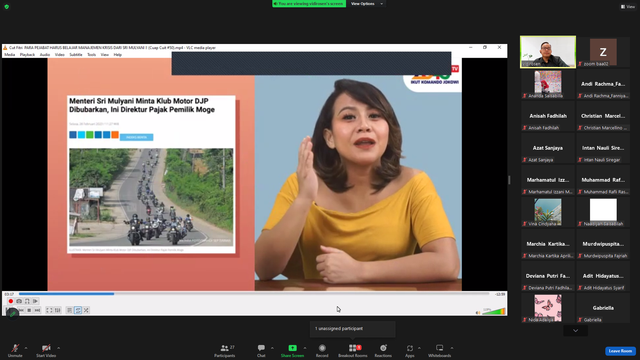
Task: Mute VLC via the speaker icon
Action: click(478, 313)
